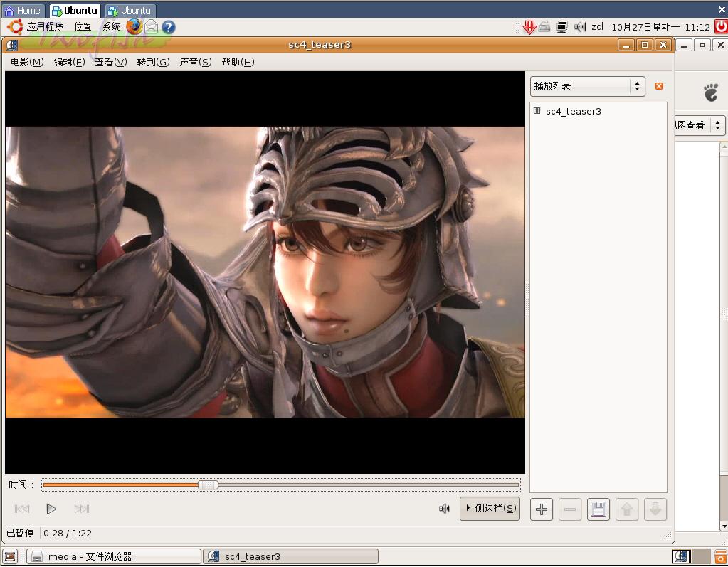This screenshot has width=728, height=567.
Task: Open the 系统 panel menu
Action: coord(112,27)
